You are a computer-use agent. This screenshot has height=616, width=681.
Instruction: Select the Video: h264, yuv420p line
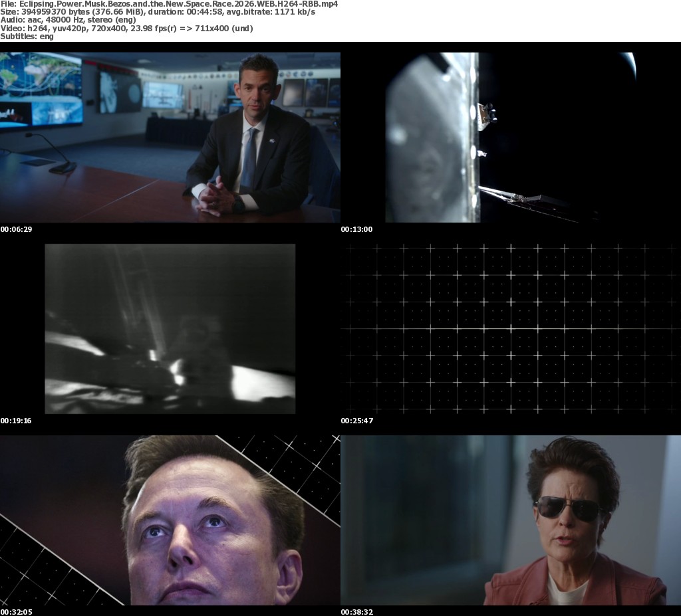[127, 28]
